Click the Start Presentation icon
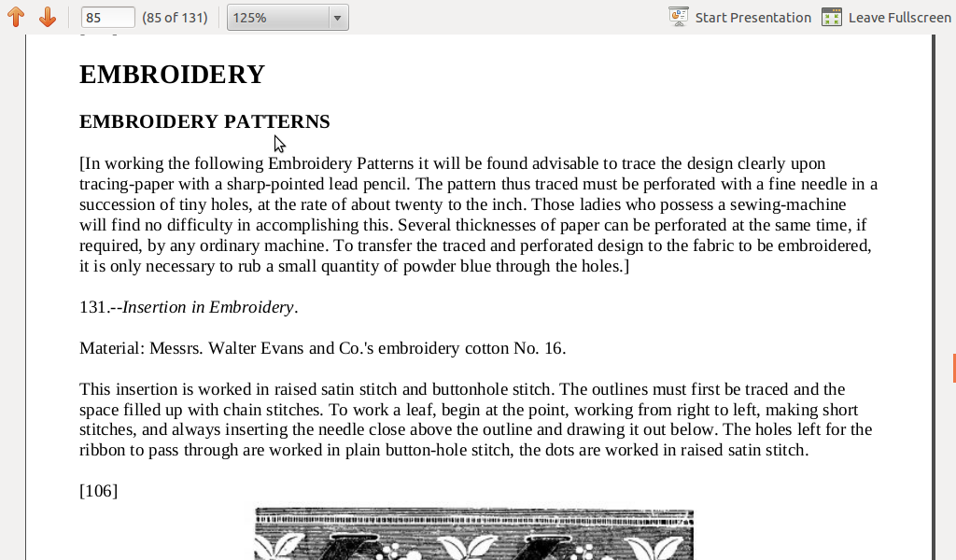Viewport: 956px width, 560px height. coord(679,17)
